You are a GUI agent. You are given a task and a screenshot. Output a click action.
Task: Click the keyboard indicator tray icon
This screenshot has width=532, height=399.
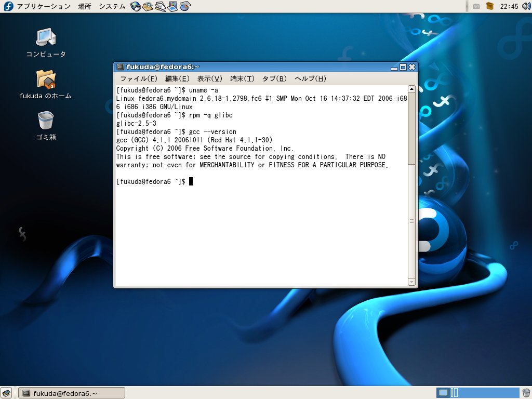coord(476,6)
